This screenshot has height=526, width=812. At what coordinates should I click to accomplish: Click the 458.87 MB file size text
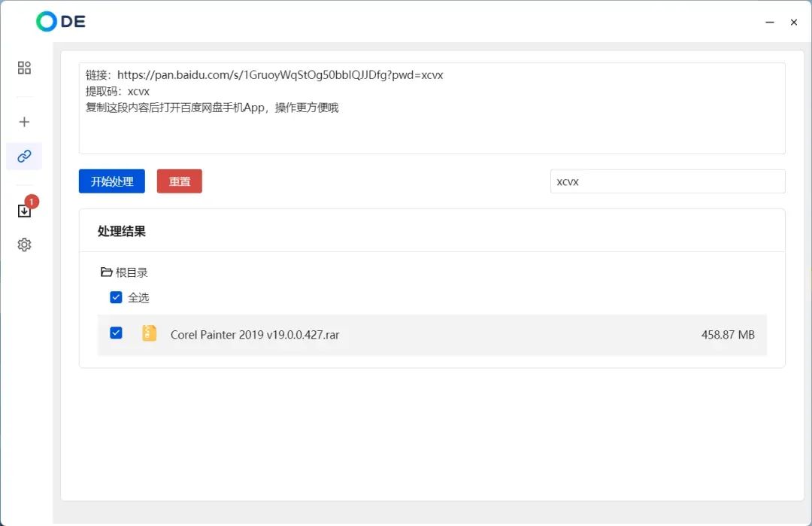coord(728,335)
